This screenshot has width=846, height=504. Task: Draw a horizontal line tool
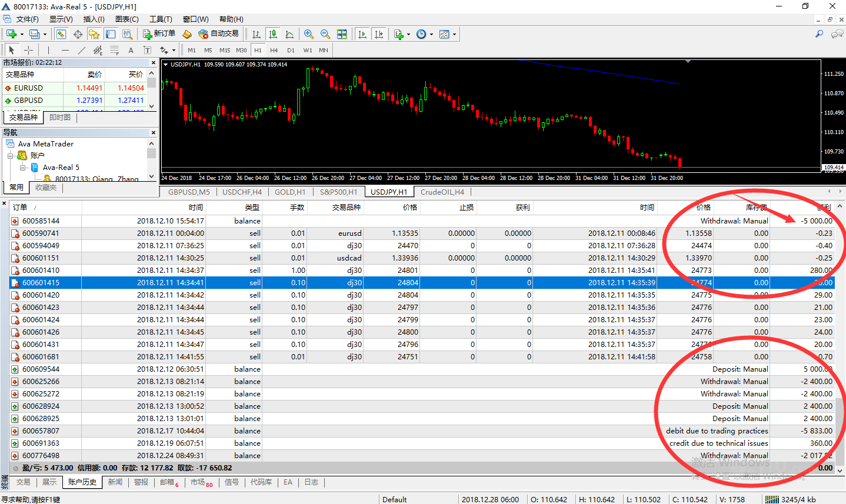(x=65, y=50)
